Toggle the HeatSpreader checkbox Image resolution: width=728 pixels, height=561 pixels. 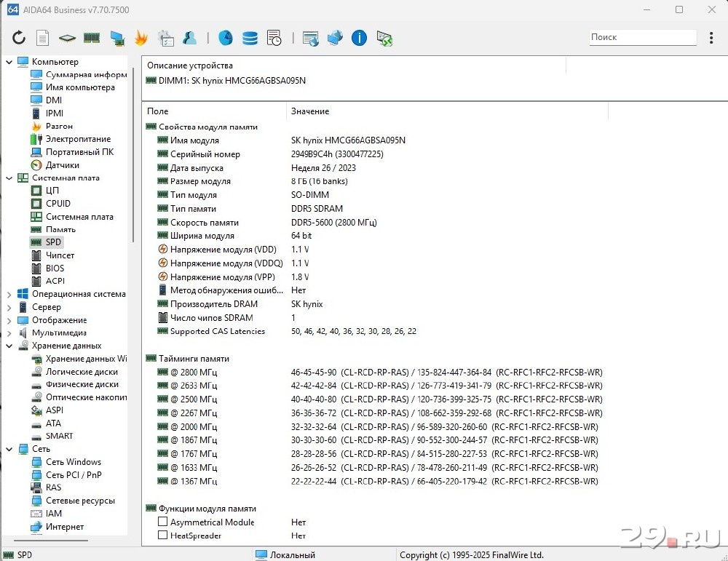click(x=163, y=536)
